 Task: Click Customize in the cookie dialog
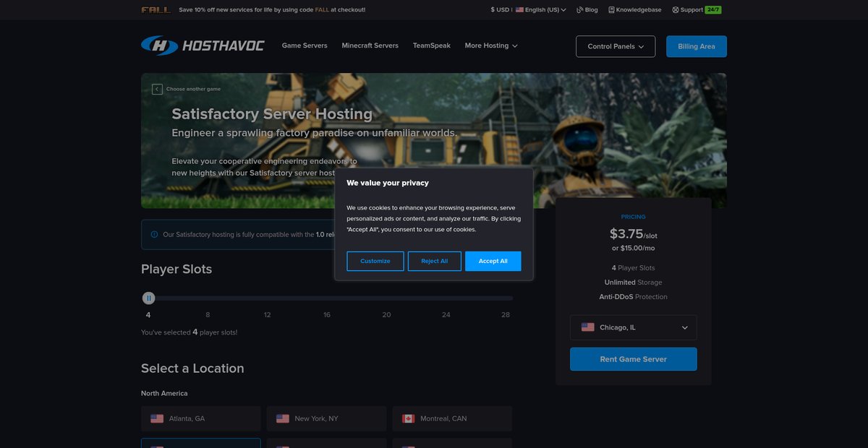(375, 261)
